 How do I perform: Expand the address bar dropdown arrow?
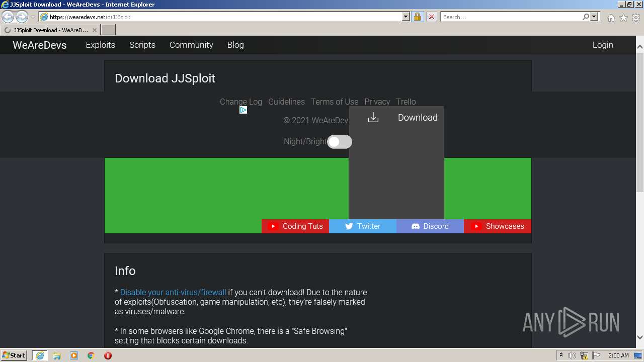[x=406, y=17]
